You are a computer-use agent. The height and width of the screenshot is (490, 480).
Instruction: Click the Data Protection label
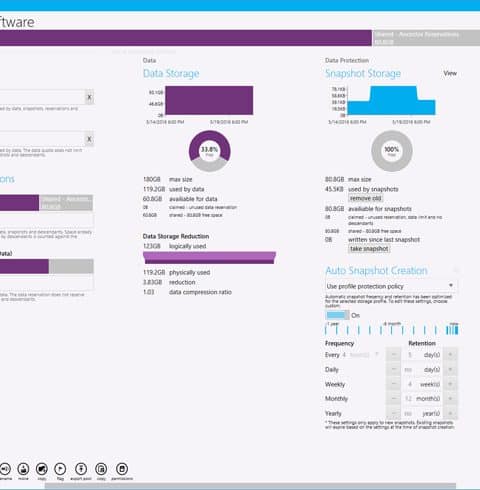(x=347, y=60)
